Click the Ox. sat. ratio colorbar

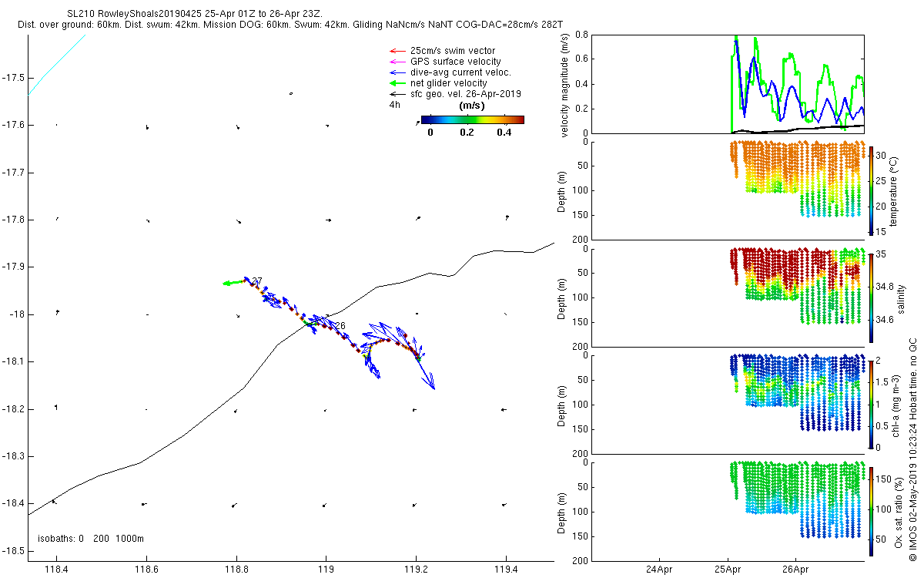click(871, 510)
